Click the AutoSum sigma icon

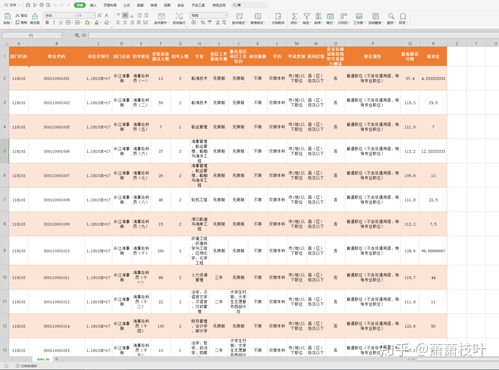pyautogui.click(x=294, y=16)
